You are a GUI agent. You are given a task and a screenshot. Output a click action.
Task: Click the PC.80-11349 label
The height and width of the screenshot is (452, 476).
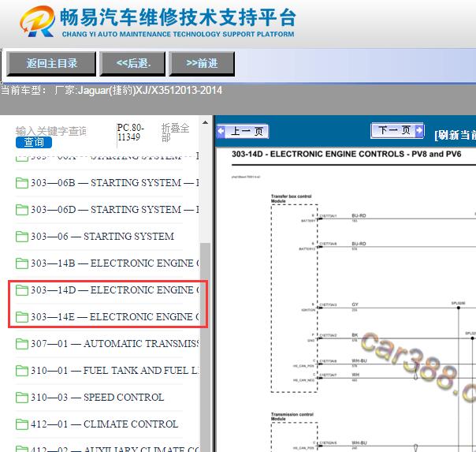[131, 133]
